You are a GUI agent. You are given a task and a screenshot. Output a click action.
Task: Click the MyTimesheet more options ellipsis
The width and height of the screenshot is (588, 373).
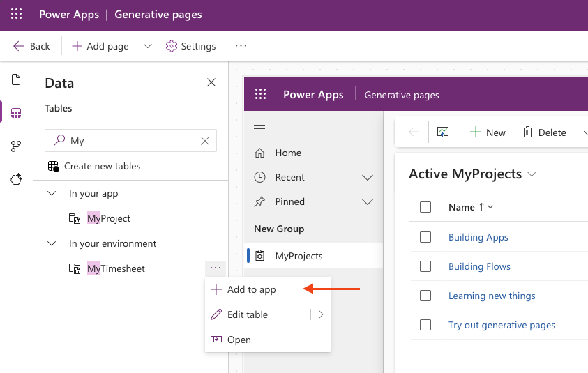[x=216, y=268]
